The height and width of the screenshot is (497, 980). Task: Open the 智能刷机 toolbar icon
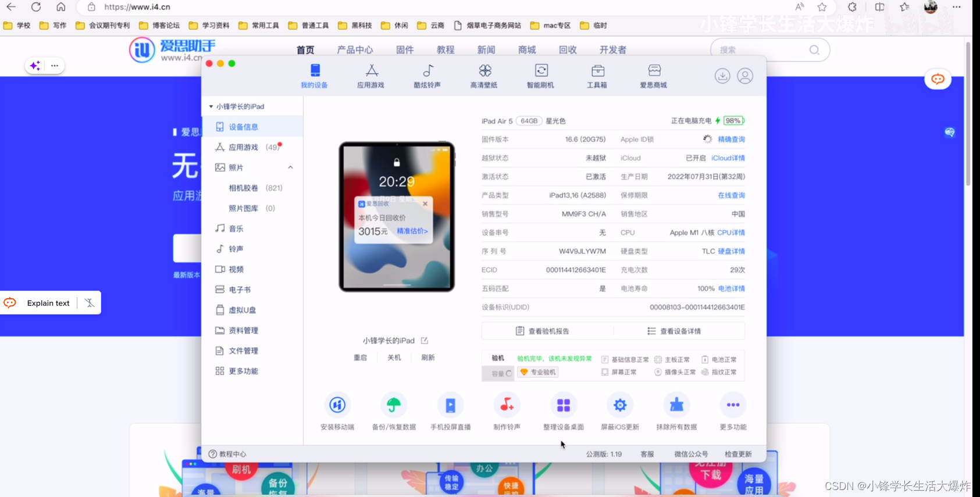pos(541,70)
